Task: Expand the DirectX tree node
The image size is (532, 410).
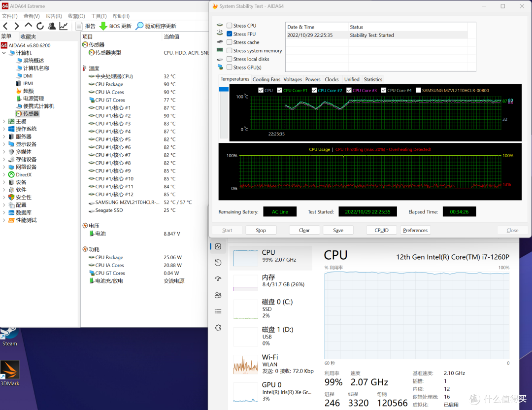Action: click(4, 175)
